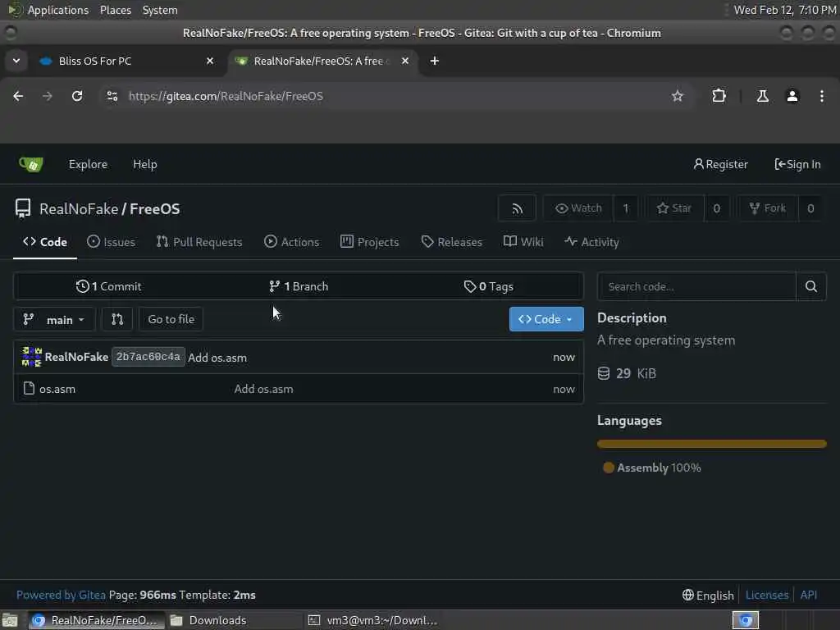Screen dimensions: 840x630
Task: Open the API footer link
Action: coord(808,596)
